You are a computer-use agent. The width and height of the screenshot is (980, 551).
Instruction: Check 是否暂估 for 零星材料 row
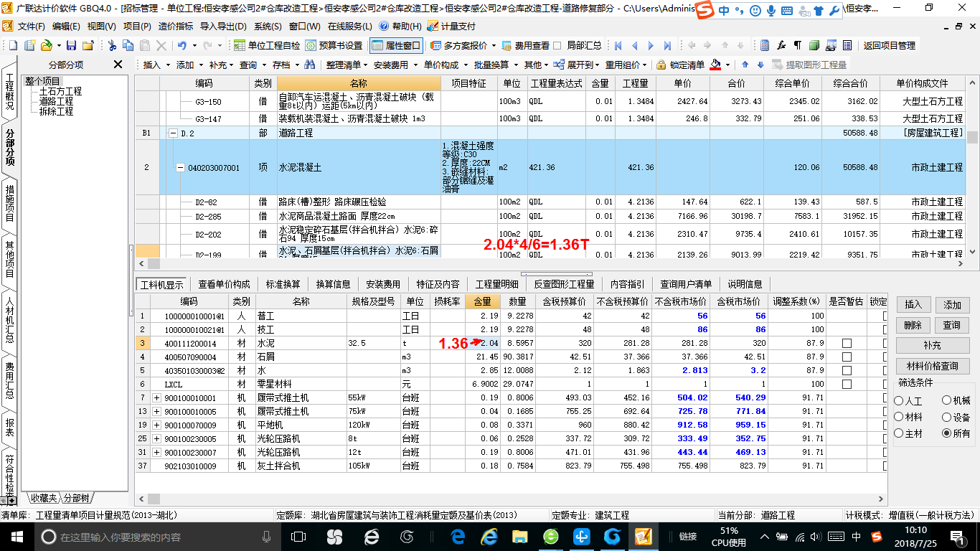[x=847, y=385]
